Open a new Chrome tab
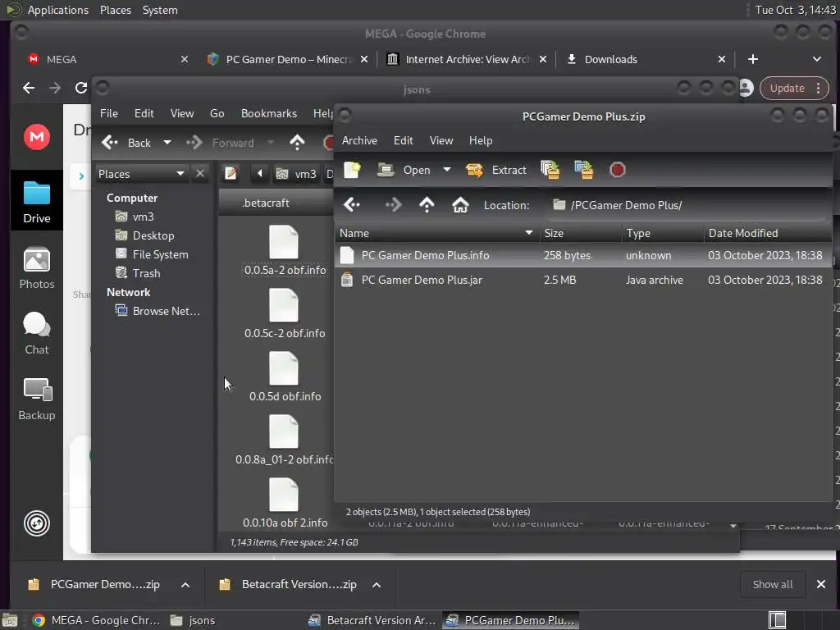This screenshot has width=840, height=630. click(753, 59)
